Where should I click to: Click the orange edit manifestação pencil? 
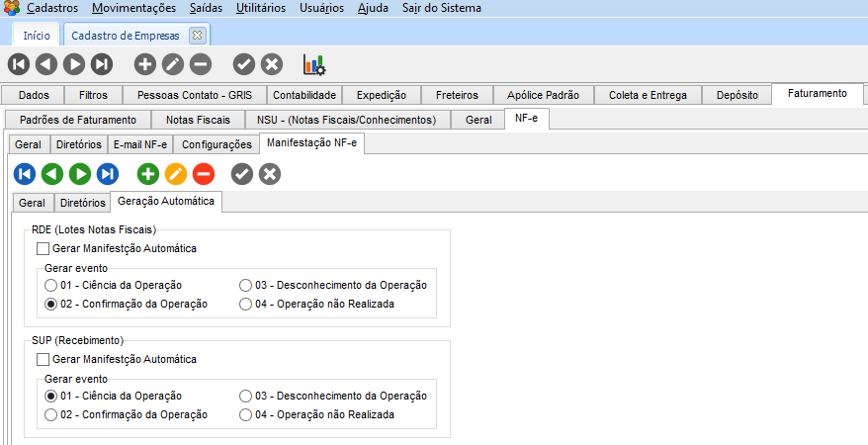click(176, 174)
